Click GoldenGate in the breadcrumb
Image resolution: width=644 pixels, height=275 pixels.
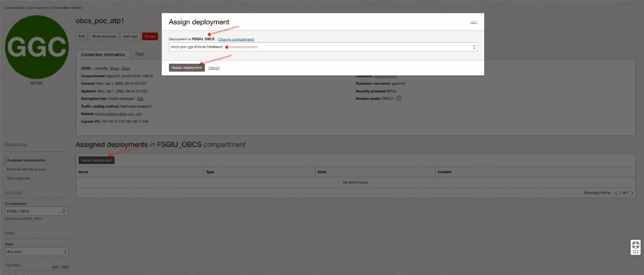pos(14,8)
